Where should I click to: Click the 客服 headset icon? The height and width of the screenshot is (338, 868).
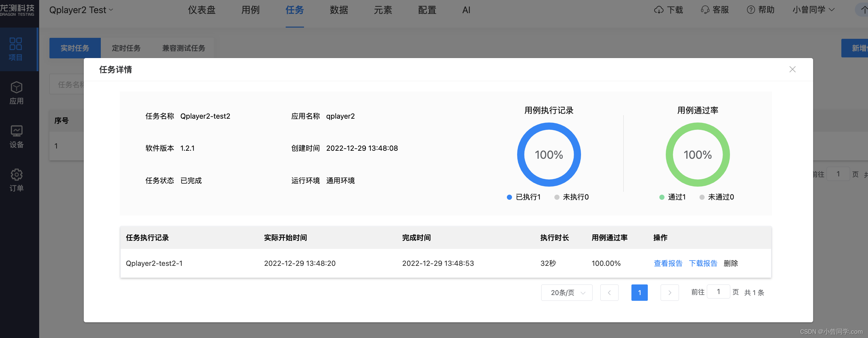coord(705,10)
